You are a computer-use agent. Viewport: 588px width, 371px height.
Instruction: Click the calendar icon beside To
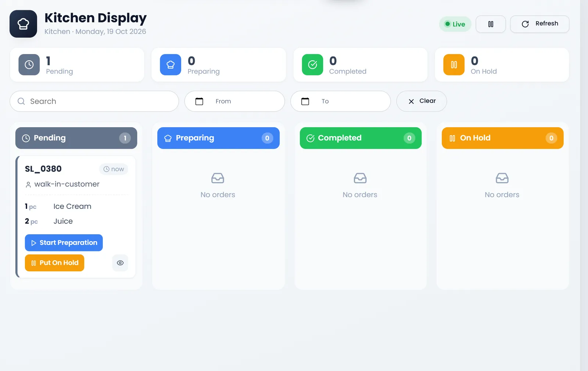click(305, 101)
